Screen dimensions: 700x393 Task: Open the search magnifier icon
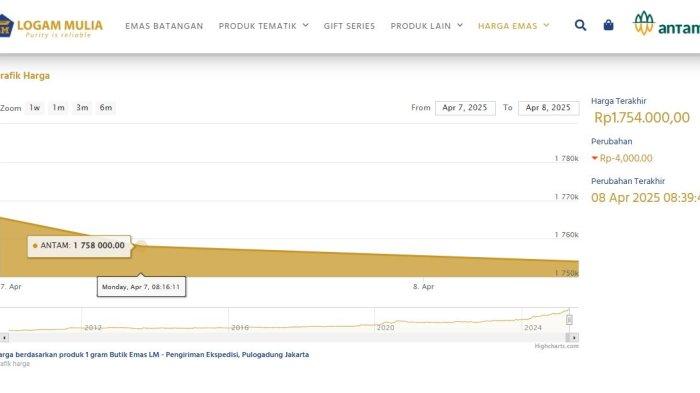(580, 25)
